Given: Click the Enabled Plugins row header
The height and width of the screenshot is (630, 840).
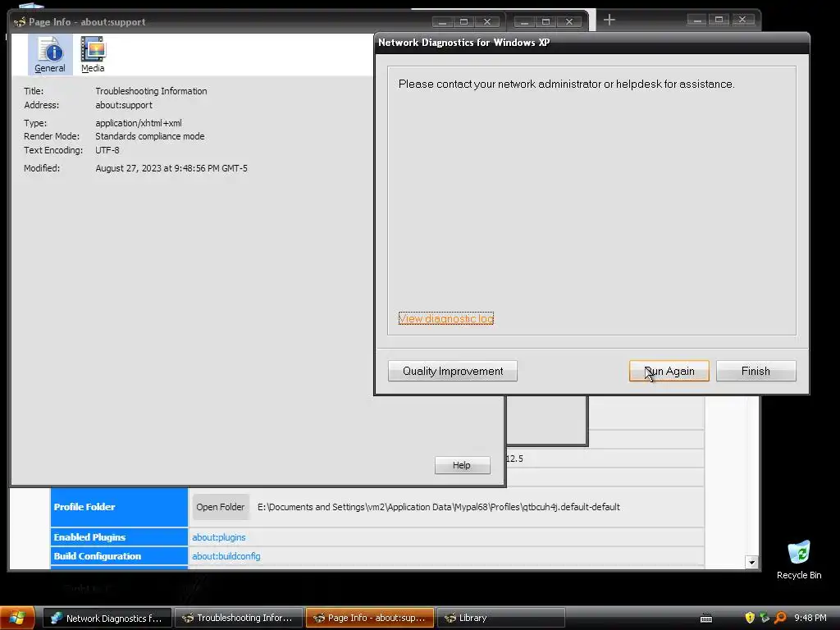Looking at the screenshot, I should 119,537.
